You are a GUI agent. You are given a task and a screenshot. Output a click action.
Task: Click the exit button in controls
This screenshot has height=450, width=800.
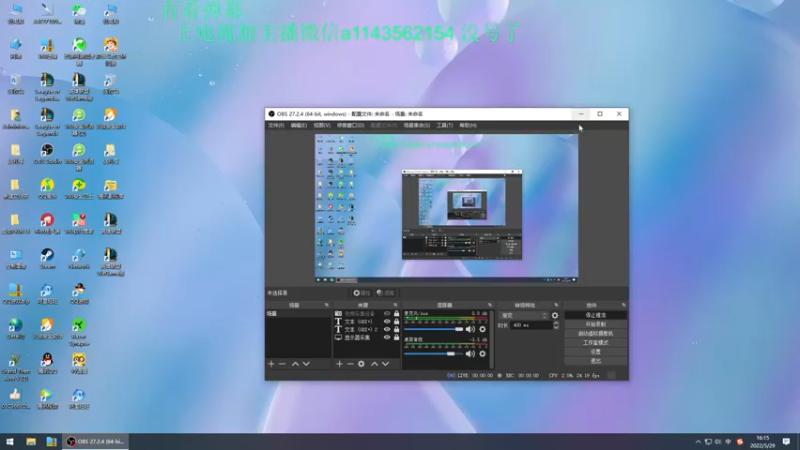(596, 361)
